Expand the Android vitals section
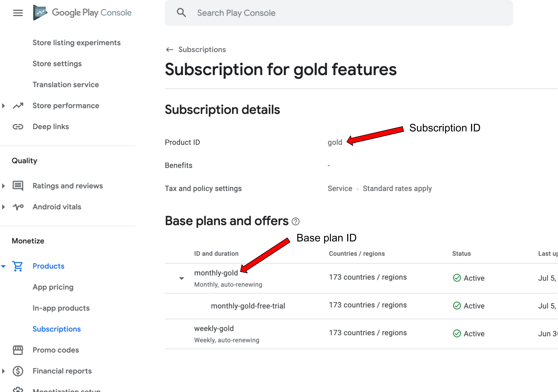 coord(3,207)
